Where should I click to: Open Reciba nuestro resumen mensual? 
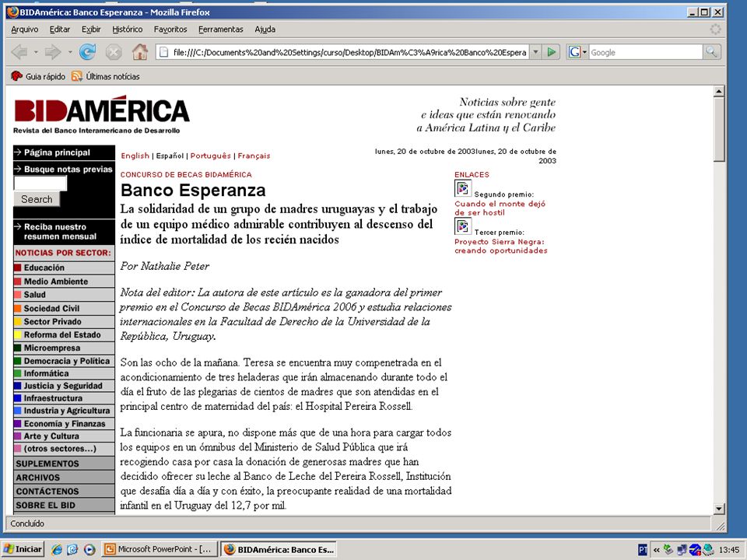tap(60, 232)
